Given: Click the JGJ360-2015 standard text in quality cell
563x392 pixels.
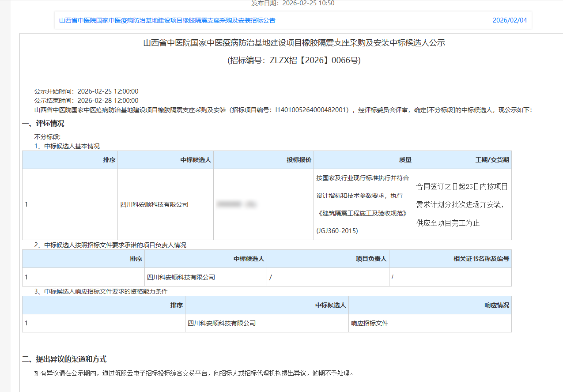Looking at the screenshot, I should coord(337,231).
